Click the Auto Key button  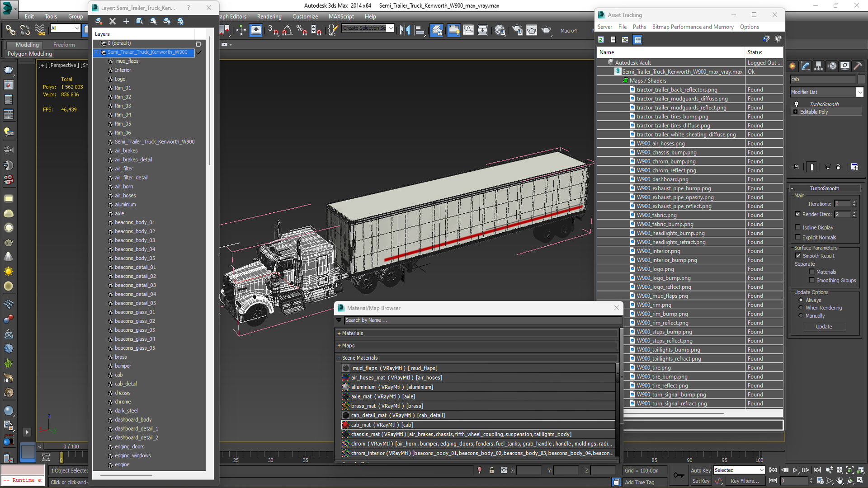[700, 470]
